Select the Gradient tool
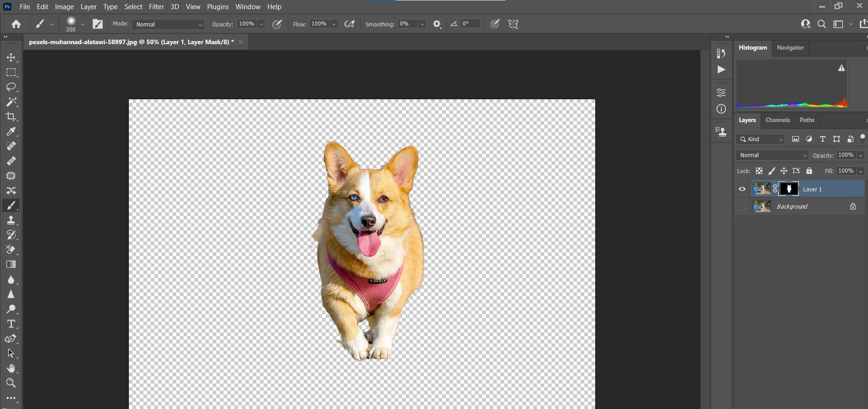 pos(11,265)
